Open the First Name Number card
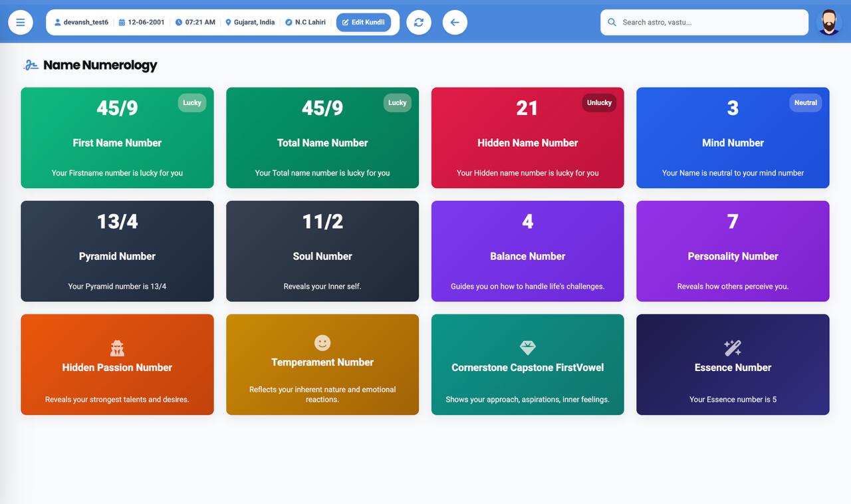Image resolution: width=851 pixels, height=504 pixels. tap(117, 138)
